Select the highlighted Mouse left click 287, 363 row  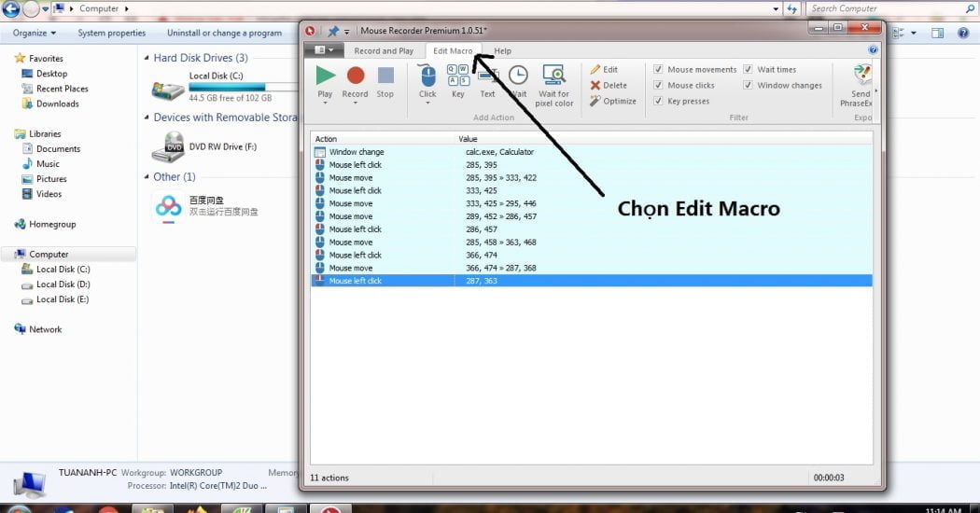point(591,281)
